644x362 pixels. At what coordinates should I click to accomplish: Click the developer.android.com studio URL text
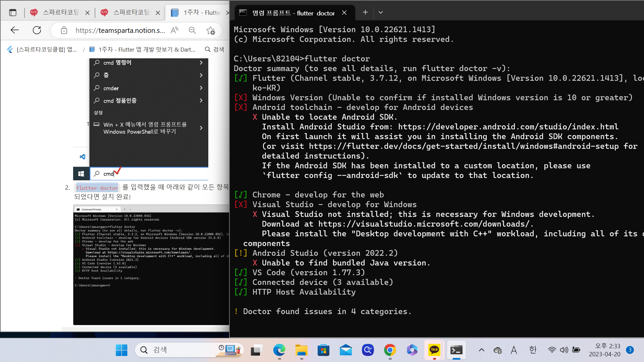pos(508,127)
